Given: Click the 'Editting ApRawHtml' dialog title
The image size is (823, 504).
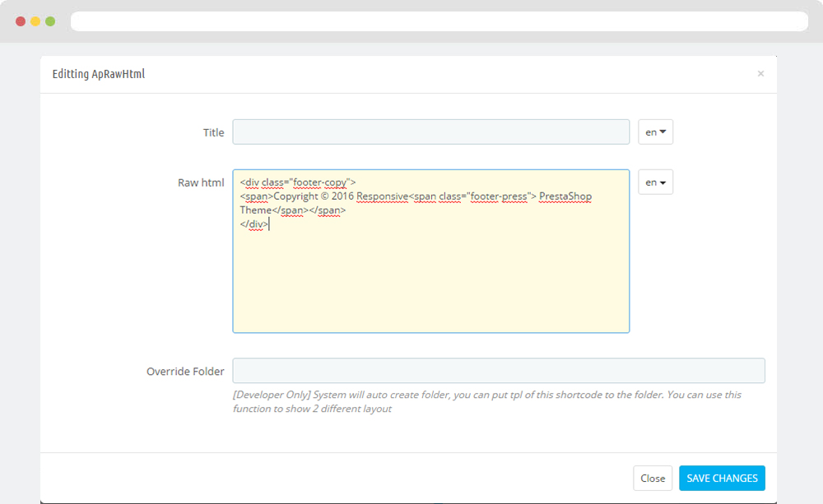Looking at the screenshot, I should pos(99,74).
